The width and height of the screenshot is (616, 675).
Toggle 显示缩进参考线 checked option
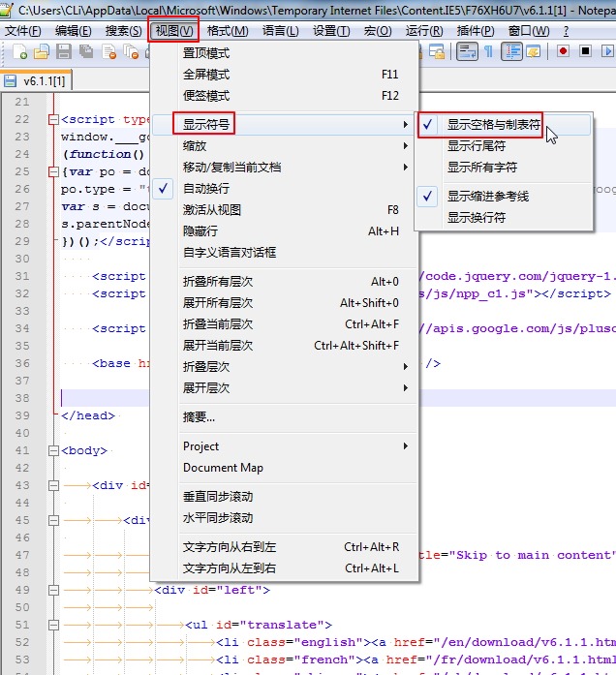(487, 197)
